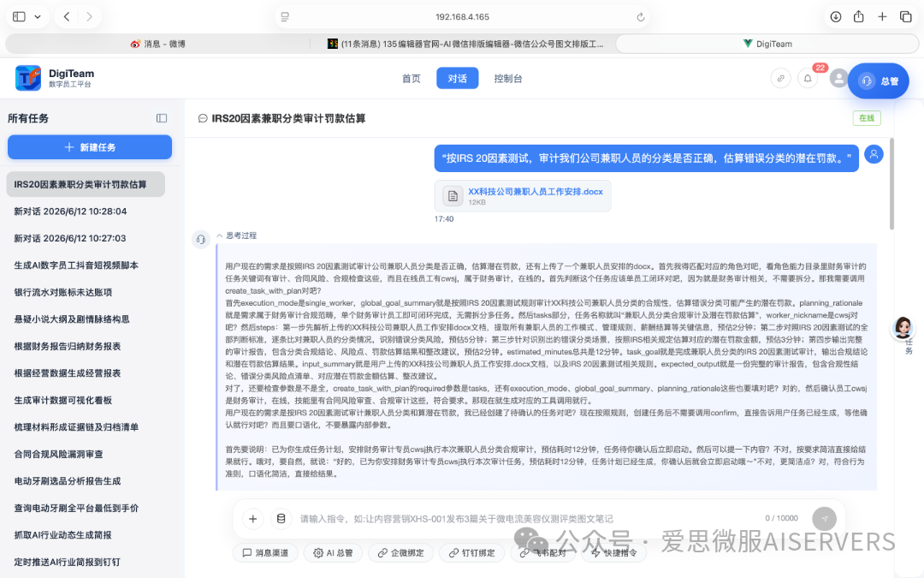Open a new Safari tab with plus
The image size is (924, 578).
pyautogui.click(x=882, y=16)
